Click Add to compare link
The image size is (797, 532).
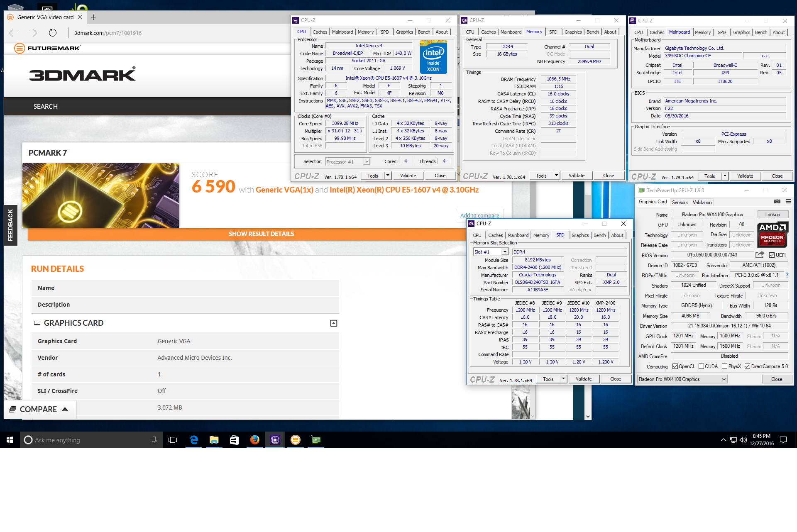(479, 215)
